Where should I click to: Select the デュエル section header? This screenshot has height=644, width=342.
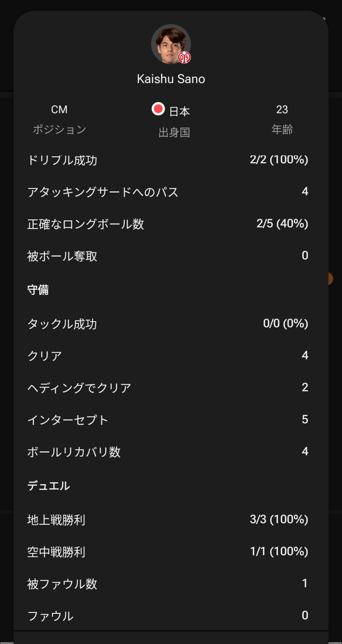click(x=49, y=486)
